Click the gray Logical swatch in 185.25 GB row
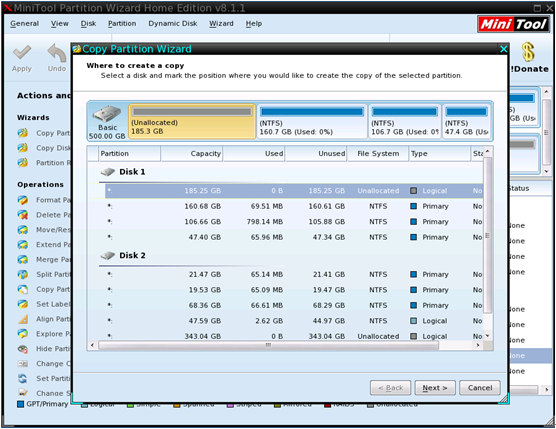Viewport: 556px width, 429px height. [413, 191]
